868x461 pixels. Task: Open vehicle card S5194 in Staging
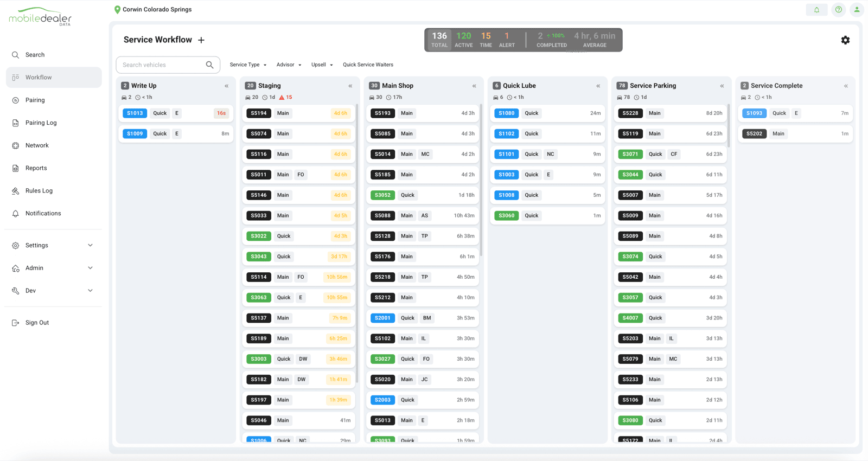(299, 113)
